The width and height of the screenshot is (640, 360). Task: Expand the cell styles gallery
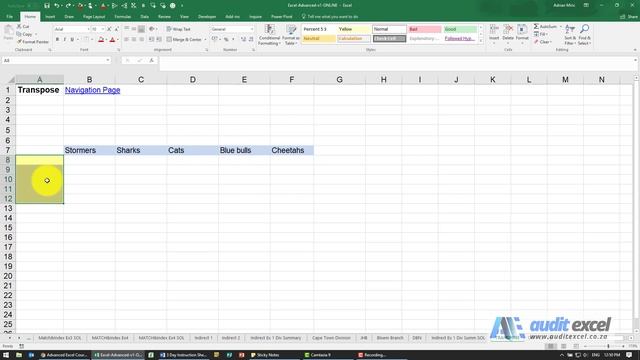(x=480, y=41)
